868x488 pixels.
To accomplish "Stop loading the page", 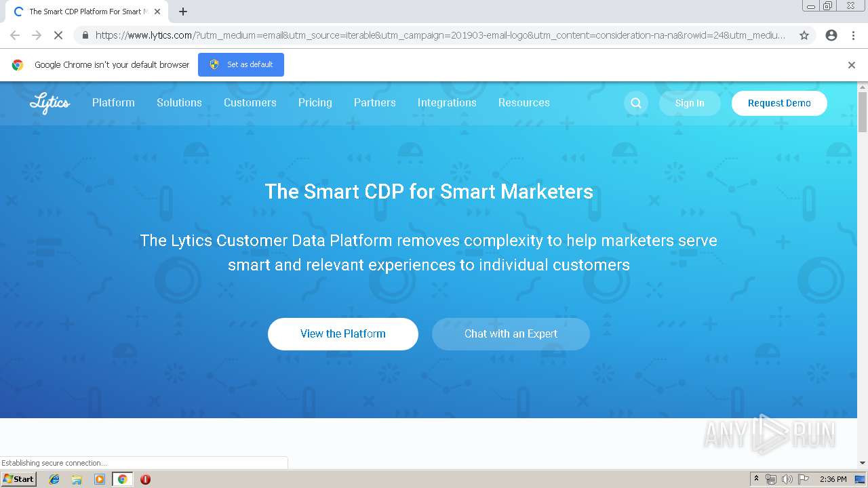I will [x=58, y=35].
